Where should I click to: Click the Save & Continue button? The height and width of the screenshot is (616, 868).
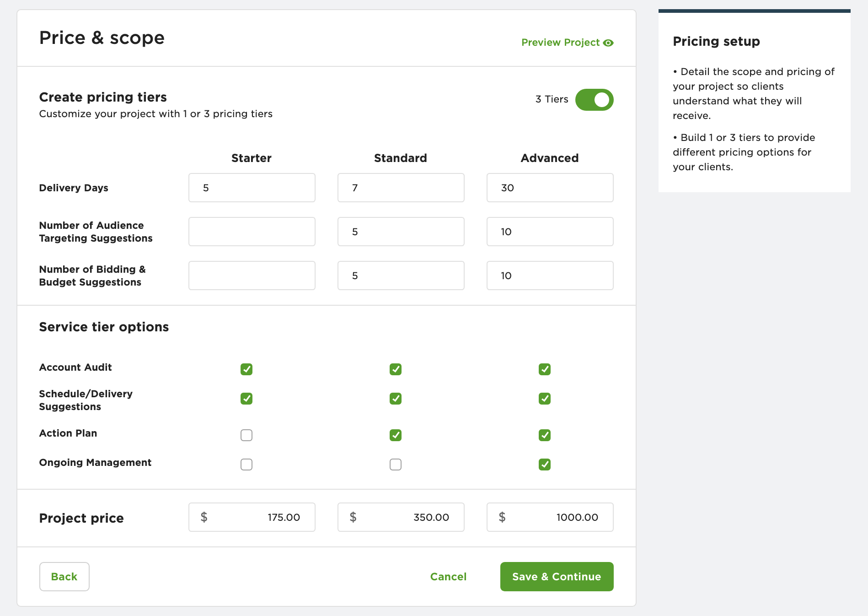click(557, 577)
